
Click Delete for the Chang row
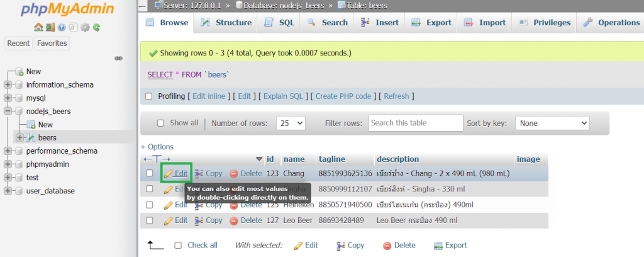[x=246, y=173]
